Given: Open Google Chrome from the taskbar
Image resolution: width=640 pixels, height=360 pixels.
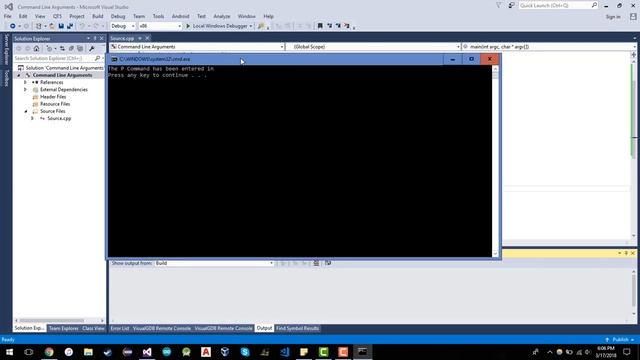Looking at the screenshot, I should pyautogui.click(x=49, y=352).
